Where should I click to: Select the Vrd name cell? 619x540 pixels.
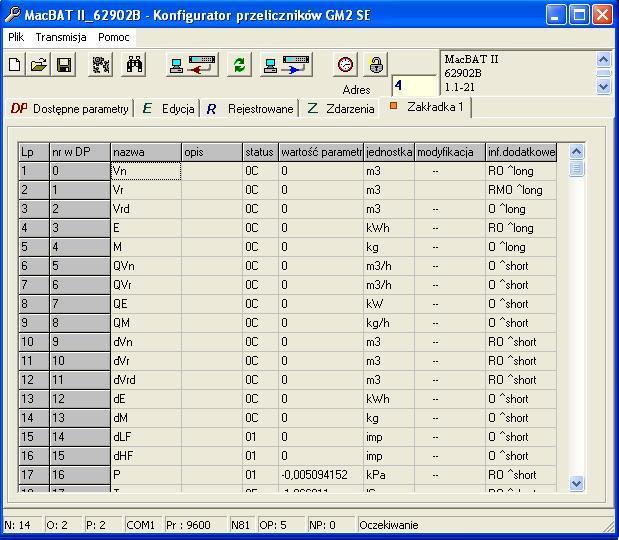coord(146,209)
